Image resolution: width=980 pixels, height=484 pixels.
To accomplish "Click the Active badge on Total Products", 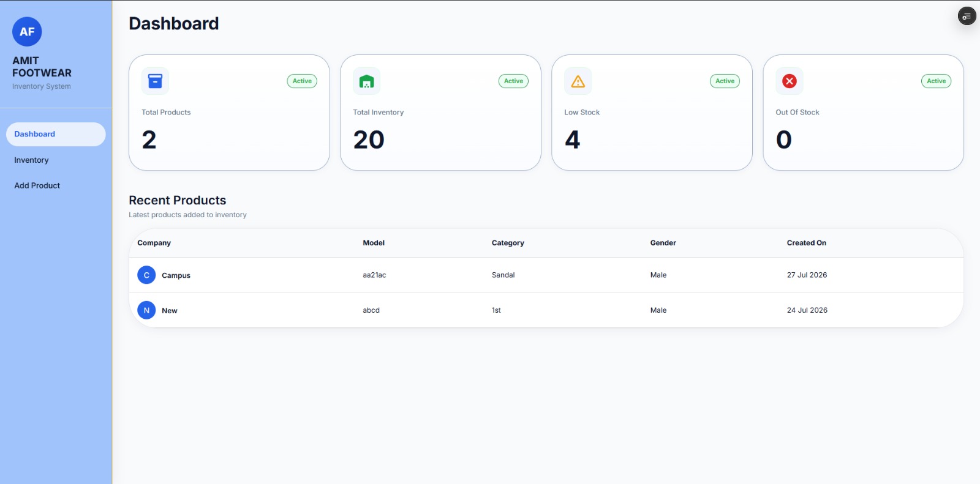I will click(x=302, y=81).
